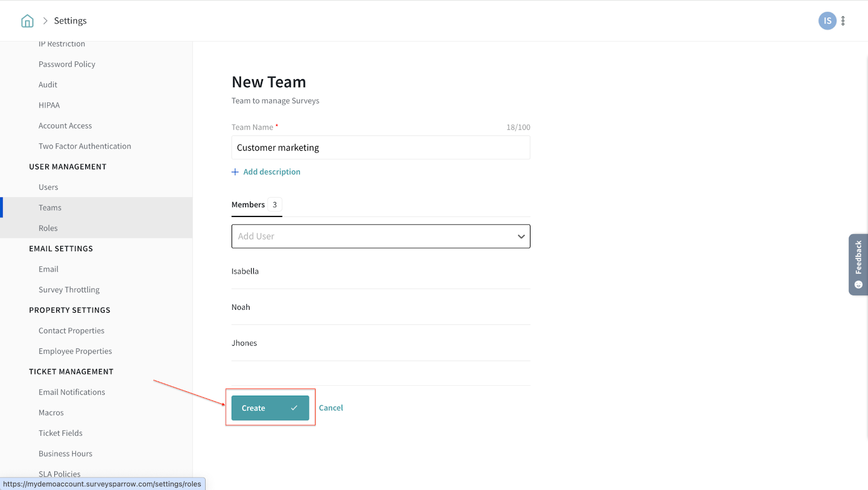Navigate to Survey Throttling settings
The image size is (868, 490).
pyautogui.click(x=69, y=290)
